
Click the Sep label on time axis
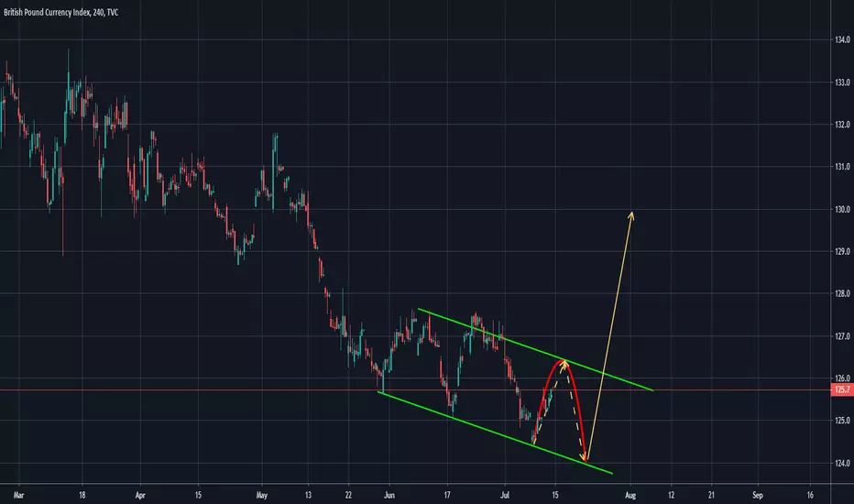click(x=758, y=495)
